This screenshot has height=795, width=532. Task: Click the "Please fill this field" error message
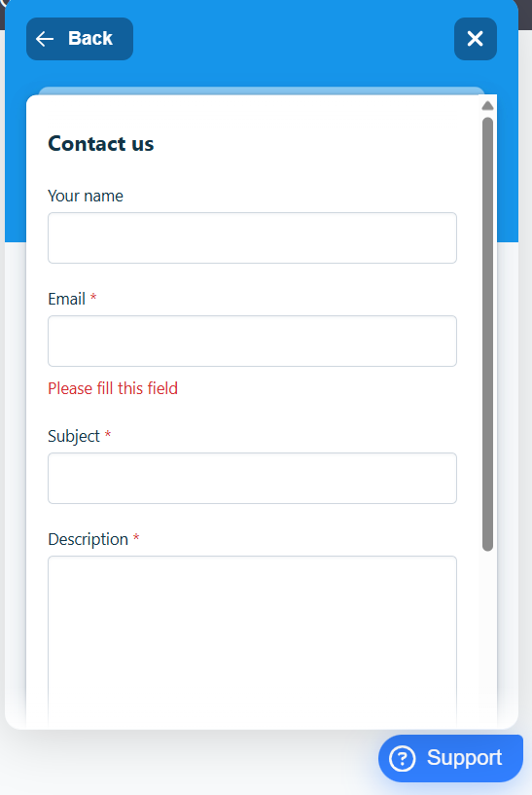[113, 388]
